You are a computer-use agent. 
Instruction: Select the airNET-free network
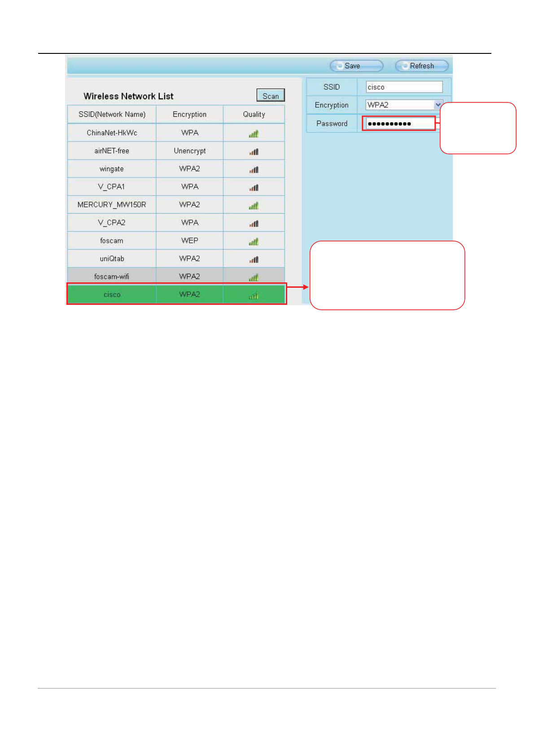(176, 151)
